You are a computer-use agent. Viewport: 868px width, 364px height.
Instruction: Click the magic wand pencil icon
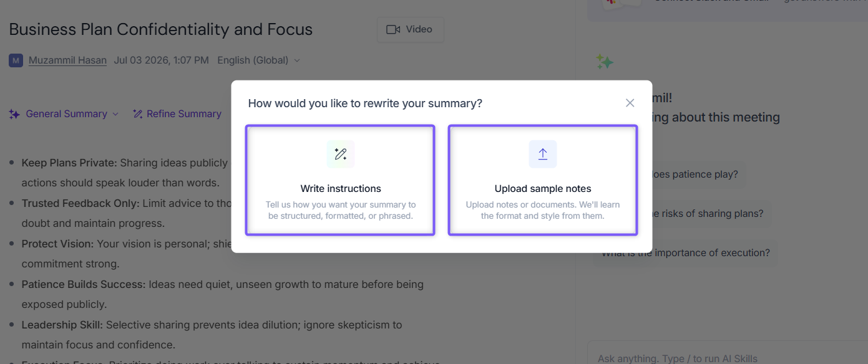341,154
